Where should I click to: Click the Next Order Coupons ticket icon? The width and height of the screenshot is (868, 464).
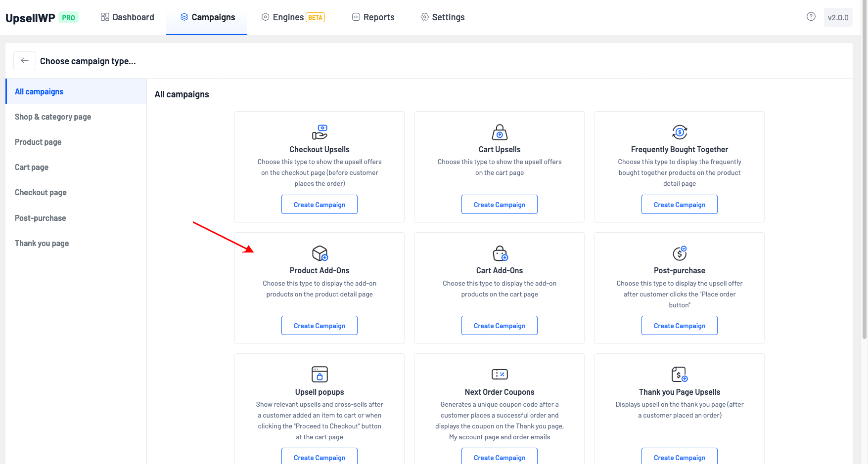pos(500,374)
